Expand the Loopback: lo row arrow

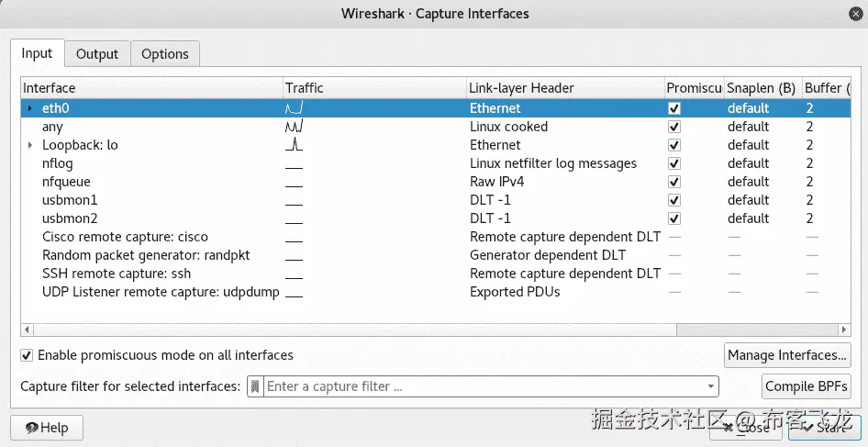[x=30, y=145]
